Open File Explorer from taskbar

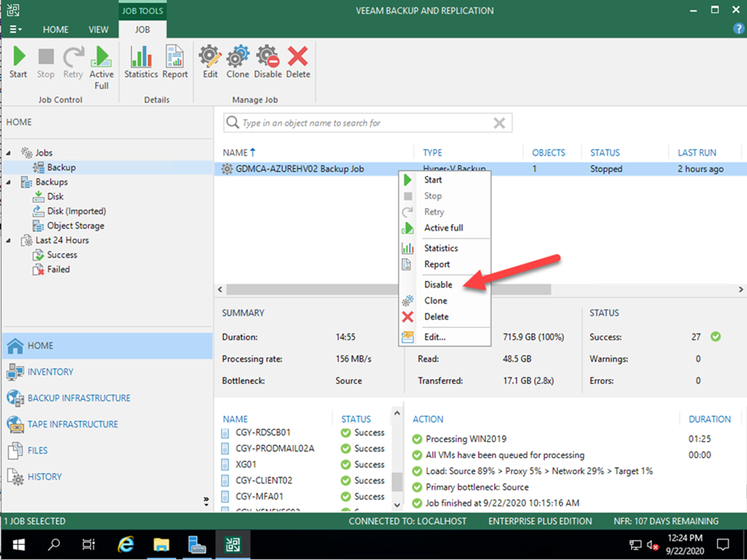(x=161, y=545)
